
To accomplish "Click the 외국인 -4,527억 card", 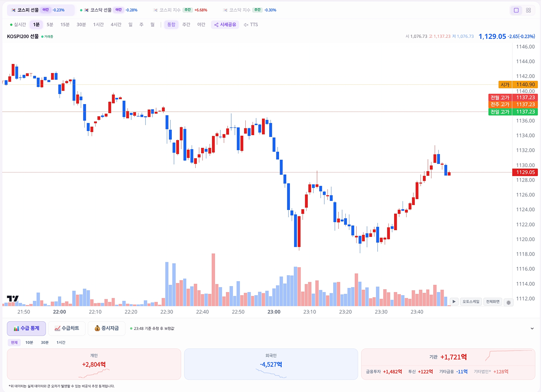I will 271,364.
